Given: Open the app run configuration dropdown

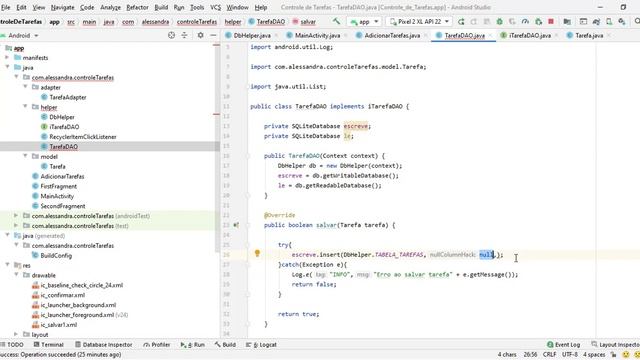Looking at the screenshot, I should (x=363, y=22).
